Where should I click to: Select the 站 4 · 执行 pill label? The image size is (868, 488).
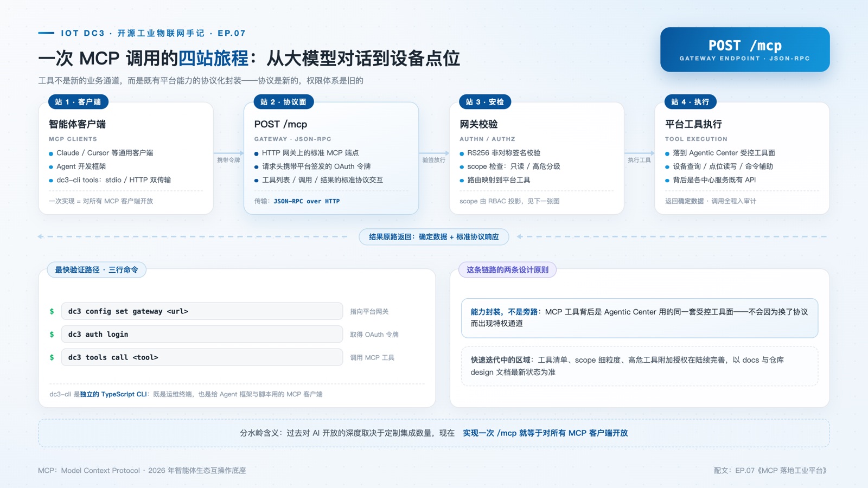pyautogui.click(x=690, y=102)
